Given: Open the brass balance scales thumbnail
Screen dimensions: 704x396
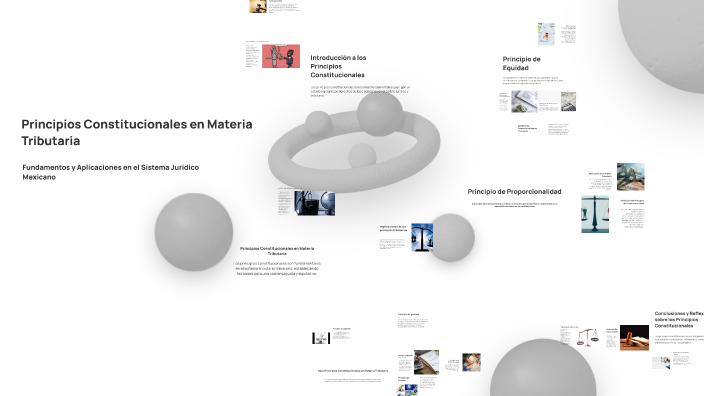Looking at the screenshot, I should 588,337.
